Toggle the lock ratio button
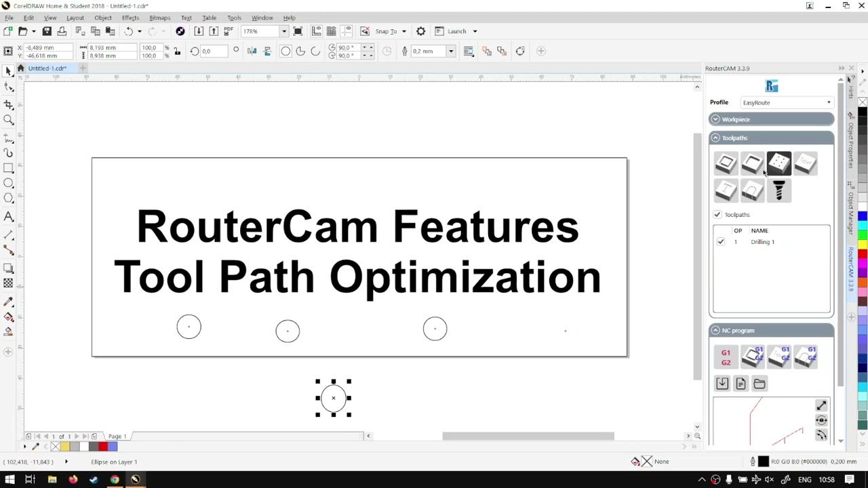The image size is (868, 488). pos(177,51)
